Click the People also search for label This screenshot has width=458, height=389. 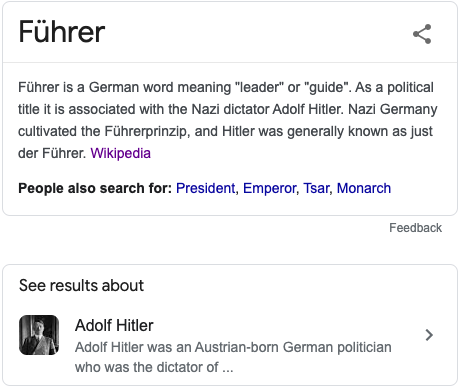click(x=95, y=188)
